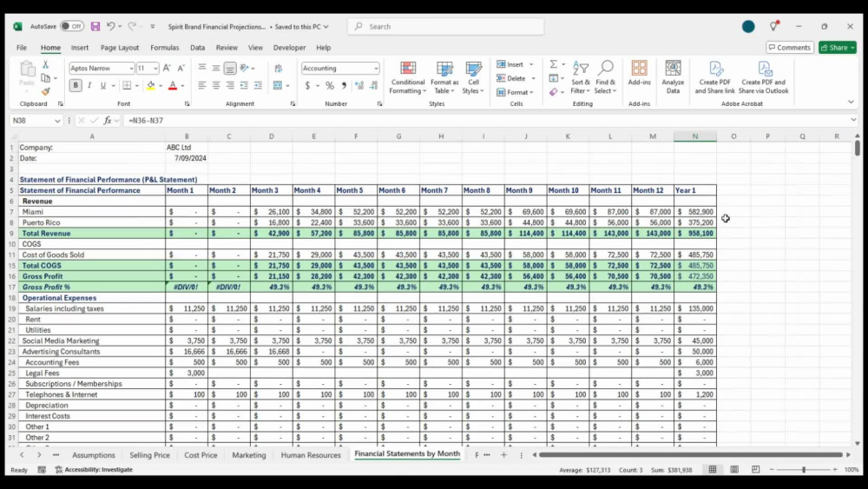The width and height of the screenshot is (868, 489).
Task: Click the Search box in title bar
Action: (x=445, y=26)
